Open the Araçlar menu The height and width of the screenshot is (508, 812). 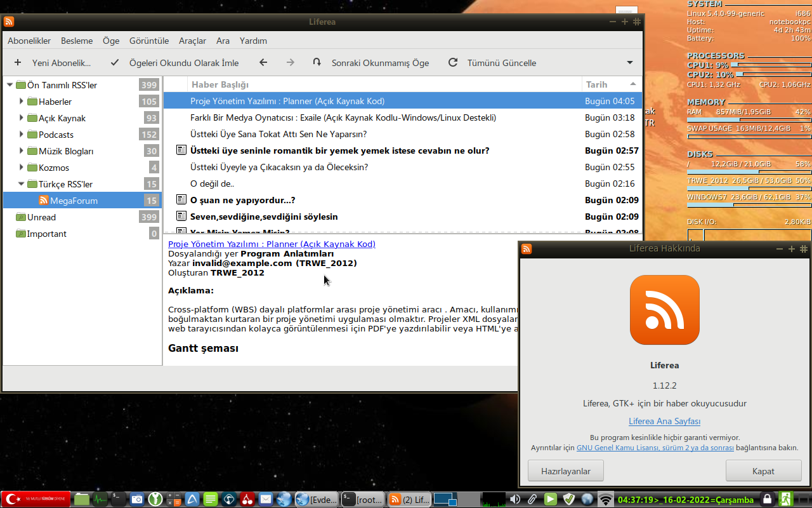tap(192, 41)
